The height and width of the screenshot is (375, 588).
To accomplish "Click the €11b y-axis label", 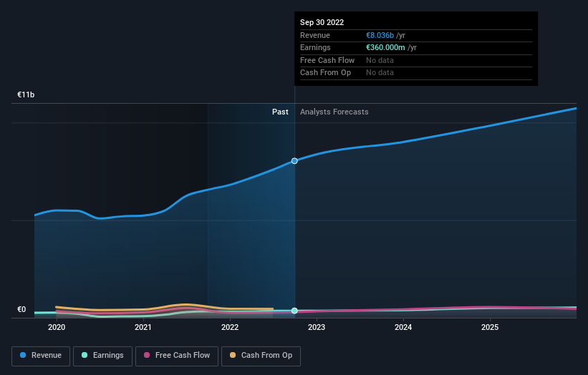I will point(26,94).
